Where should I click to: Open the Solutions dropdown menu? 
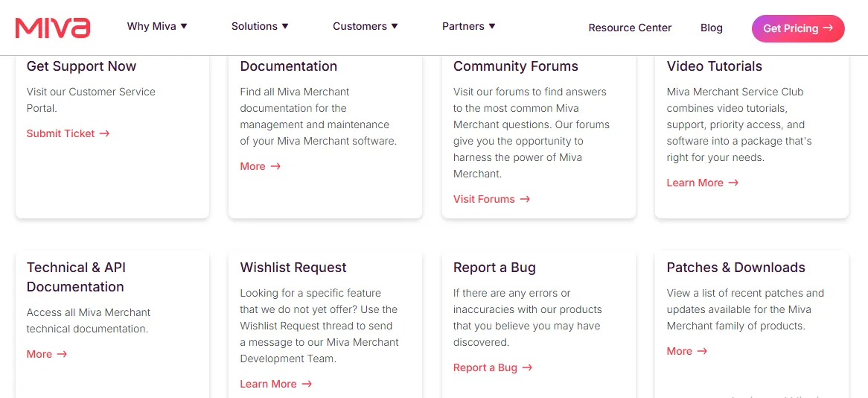(x=261, y=26)
